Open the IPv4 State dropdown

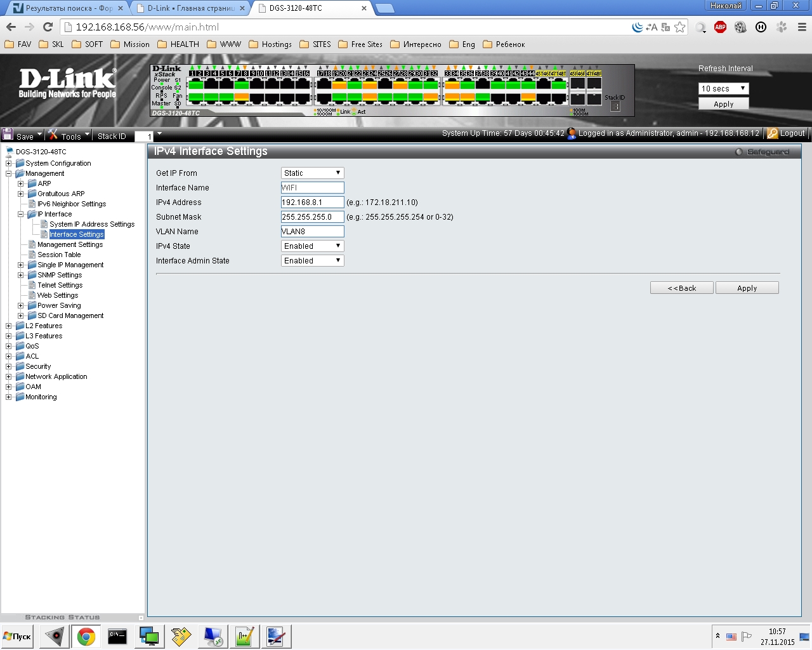(x=312, y=246)
